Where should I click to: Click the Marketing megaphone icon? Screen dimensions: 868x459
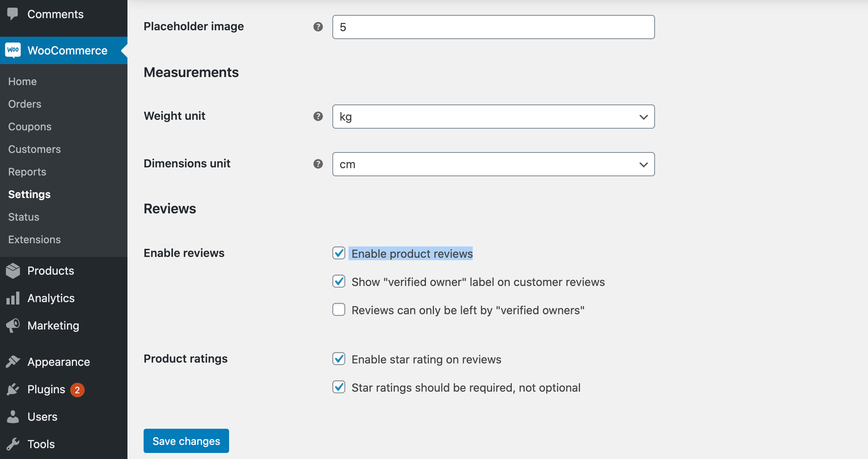click(13, 325)
